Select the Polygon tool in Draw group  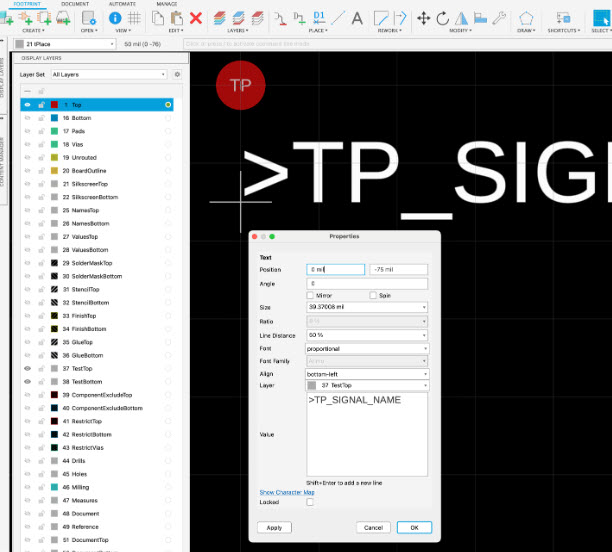526,18
